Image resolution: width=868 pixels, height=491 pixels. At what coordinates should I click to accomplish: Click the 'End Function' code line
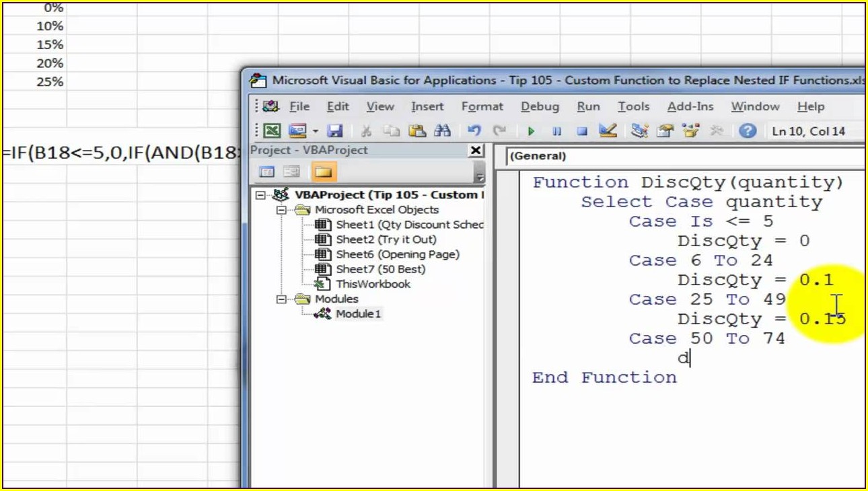(x=604, y=377)
